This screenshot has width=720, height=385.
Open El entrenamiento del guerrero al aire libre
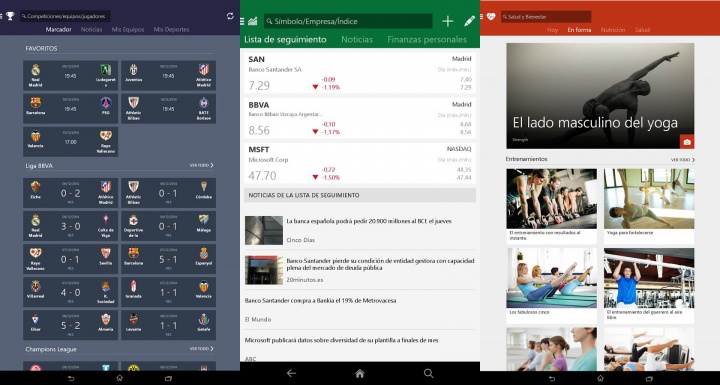click(x=649, y=285)
